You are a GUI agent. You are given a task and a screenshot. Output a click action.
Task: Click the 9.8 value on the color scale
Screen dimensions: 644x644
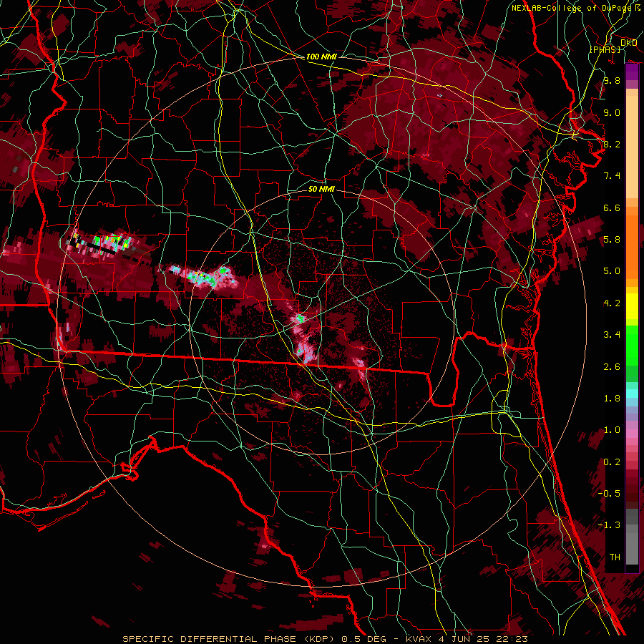pyautogui.click(x=612, y=80)
